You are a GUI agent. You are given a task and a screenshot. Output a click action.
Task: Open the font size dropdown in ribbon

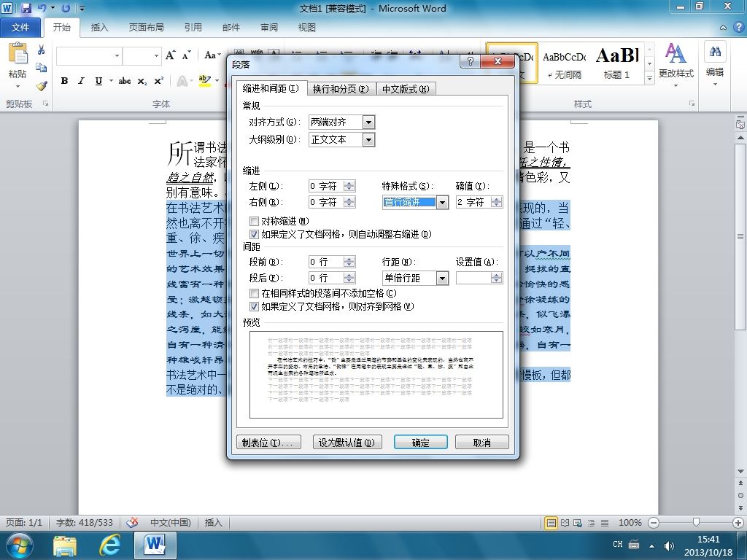point(156,55)
